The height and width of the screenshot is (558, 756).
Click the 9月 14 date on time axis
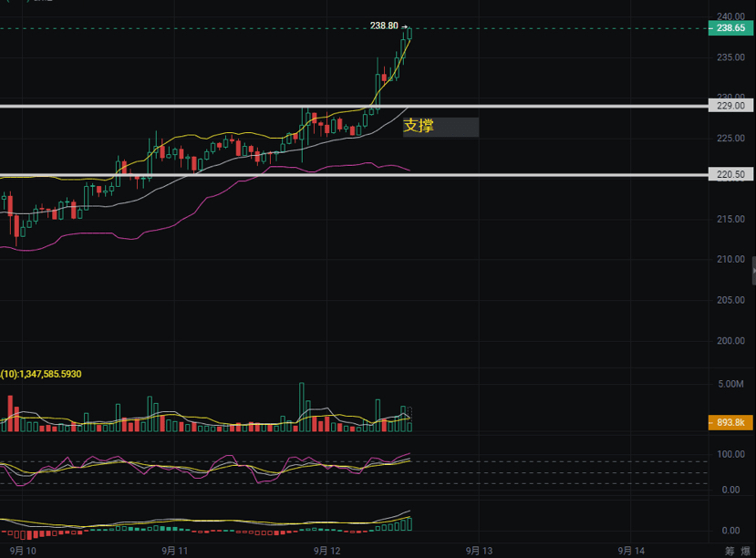click(631, 551)
